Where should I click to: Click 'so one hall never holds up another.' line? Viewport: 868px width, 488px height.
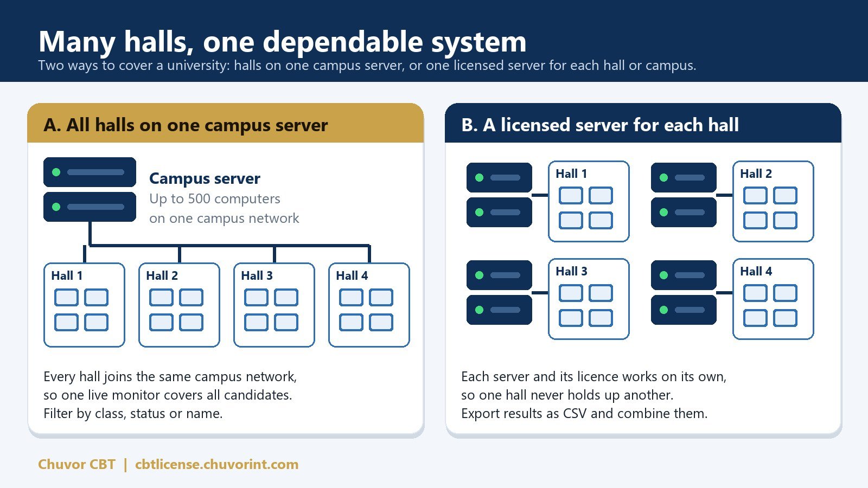pyautogui.click(x=567, y=395)
